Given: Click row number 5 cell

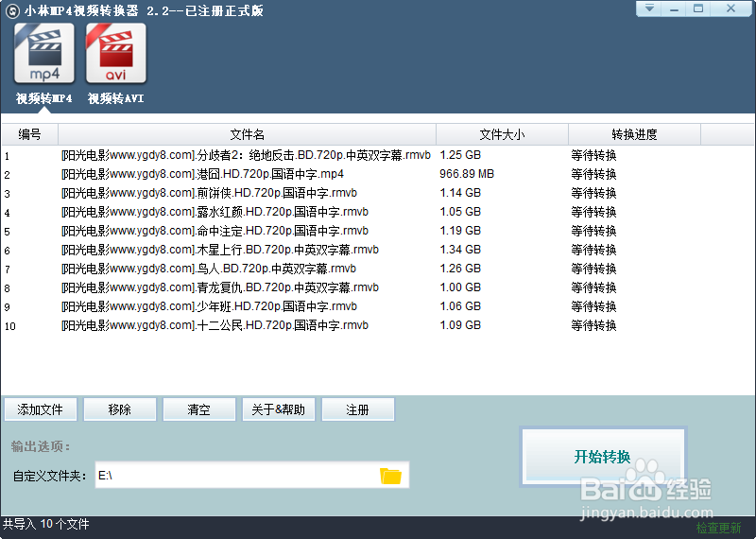Looking at the screenshot, I should click(8, 232).
